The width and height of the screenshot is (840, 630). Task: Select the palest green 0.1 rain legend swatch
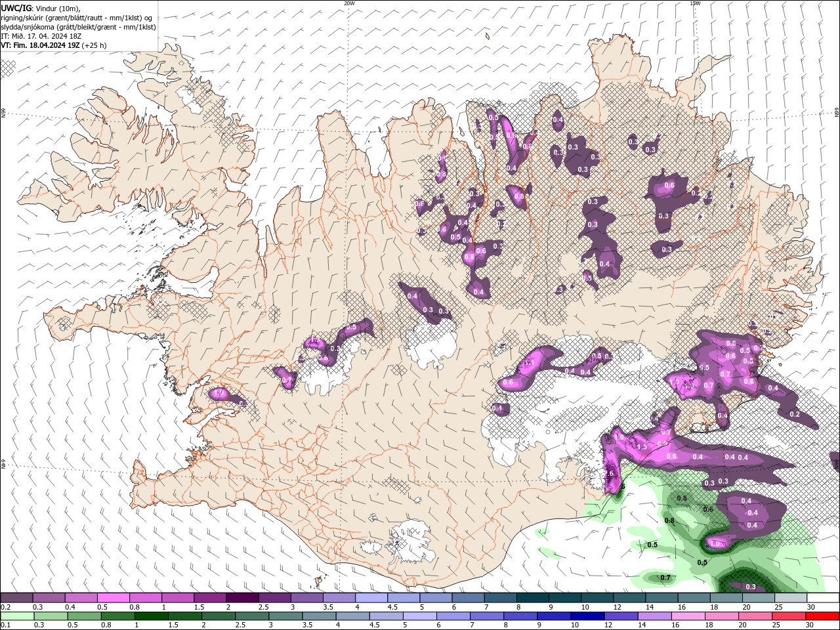[16, 616]
